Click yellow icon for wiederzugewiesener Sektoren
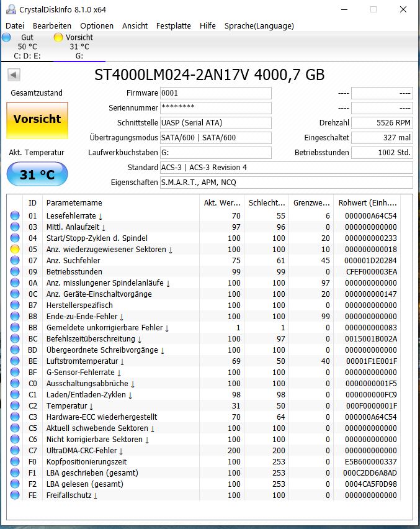 [x=15, y=249]
